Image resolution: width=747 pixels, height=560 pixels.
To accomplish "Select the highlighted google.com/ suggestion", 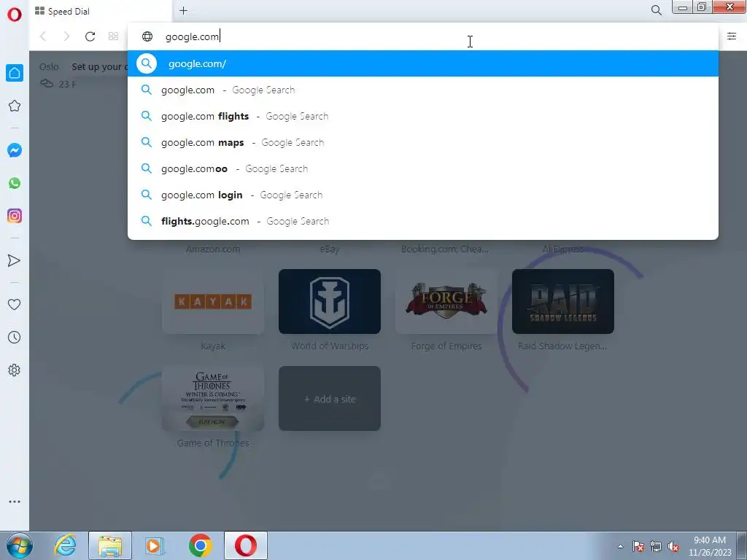I will point(423,63).
